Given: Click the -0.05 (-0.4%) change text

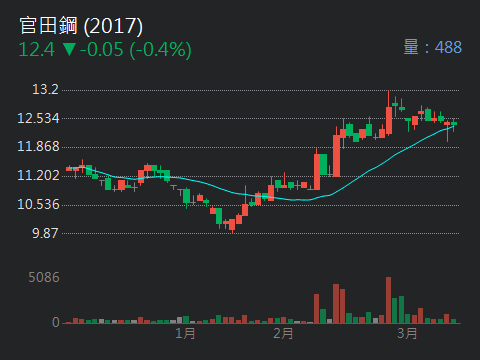Looking at the screenshot, I should tap(136, 50).
